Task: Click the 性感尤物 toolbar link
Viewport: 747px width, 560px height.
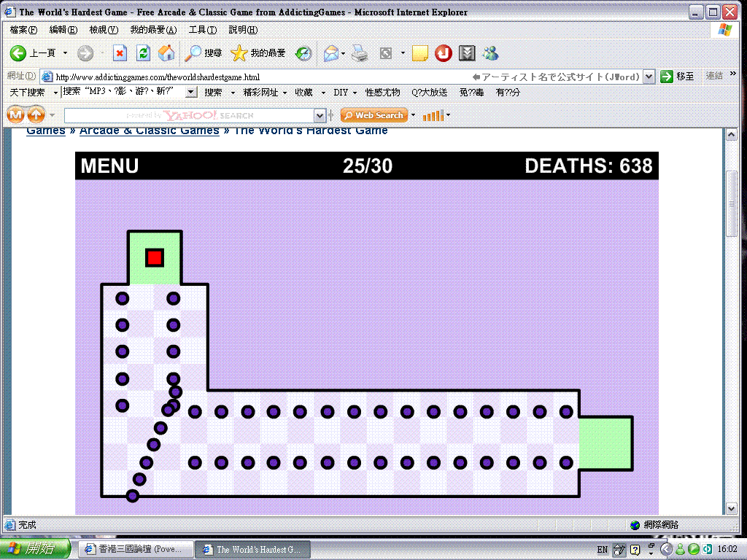Action: point(382,93)
